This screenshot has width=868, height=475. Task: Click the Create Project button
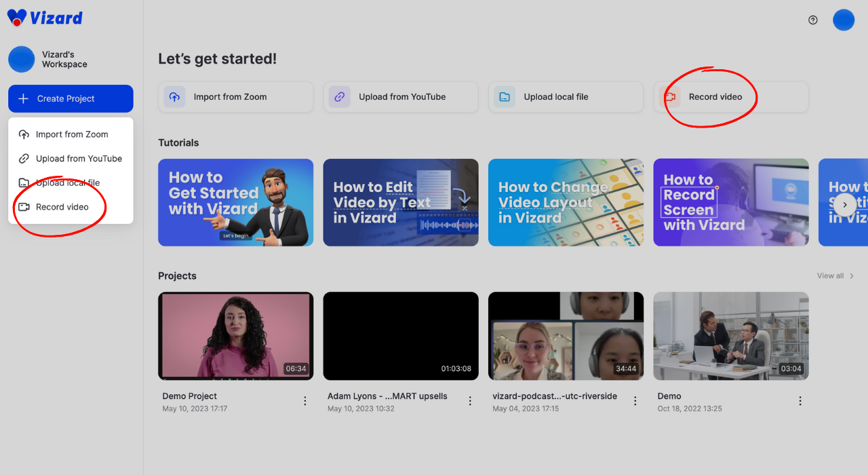coord(70,98)
